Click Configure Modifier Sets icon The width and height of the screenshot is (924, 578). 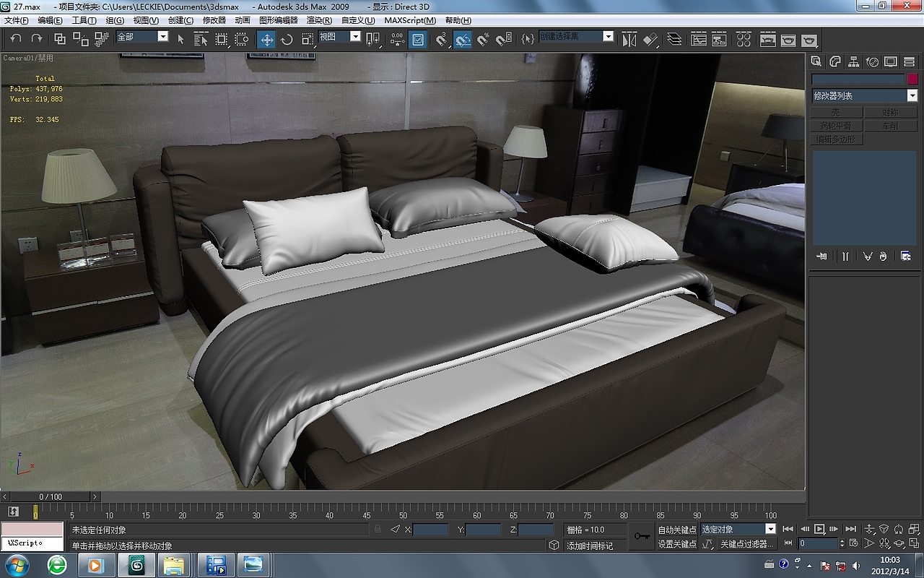tap(906, 256)
